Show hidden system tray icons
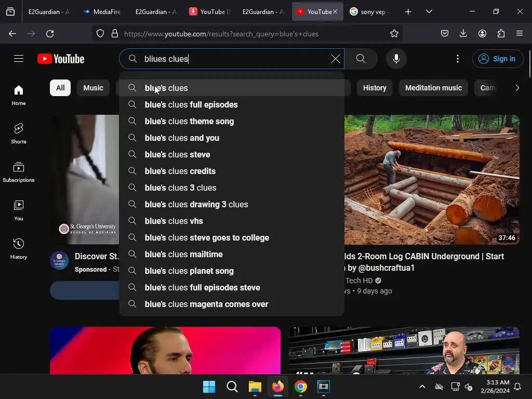The width and height of the screenshot is (532, 399). (422, 387)
